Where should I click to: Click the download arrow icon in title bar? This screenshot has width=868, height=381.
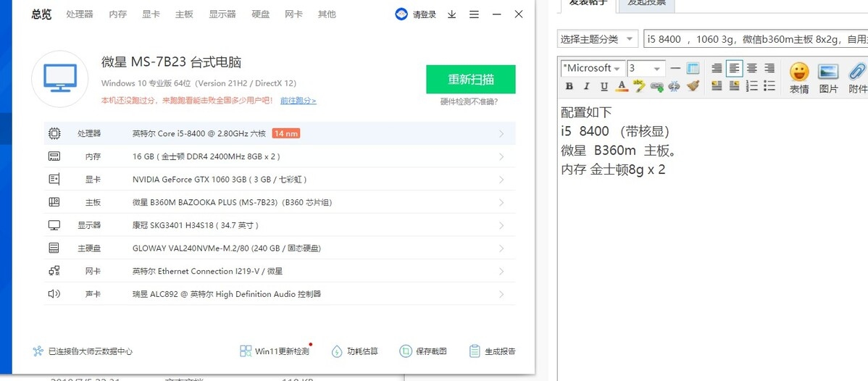pos(451,14)
